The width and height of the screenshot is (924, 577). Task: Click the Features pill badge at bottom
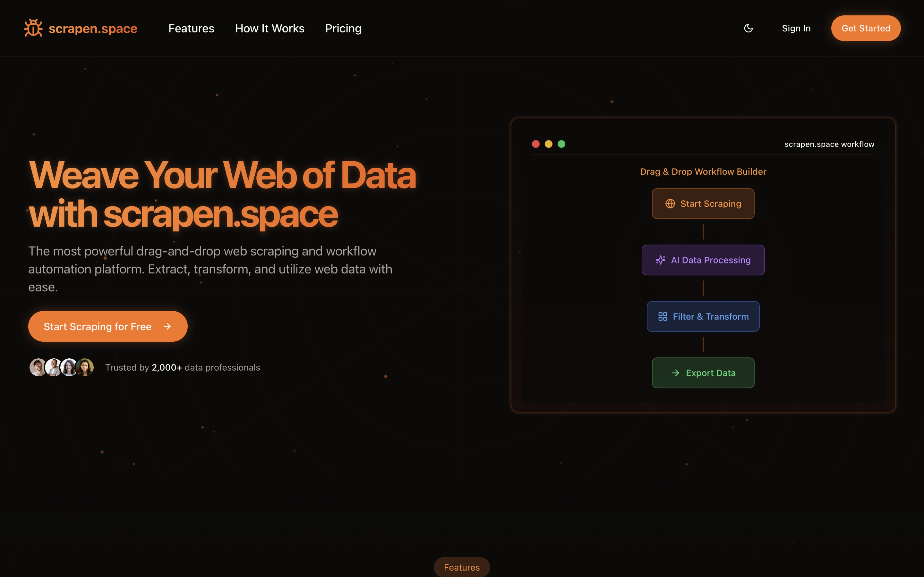pos(462,567)
